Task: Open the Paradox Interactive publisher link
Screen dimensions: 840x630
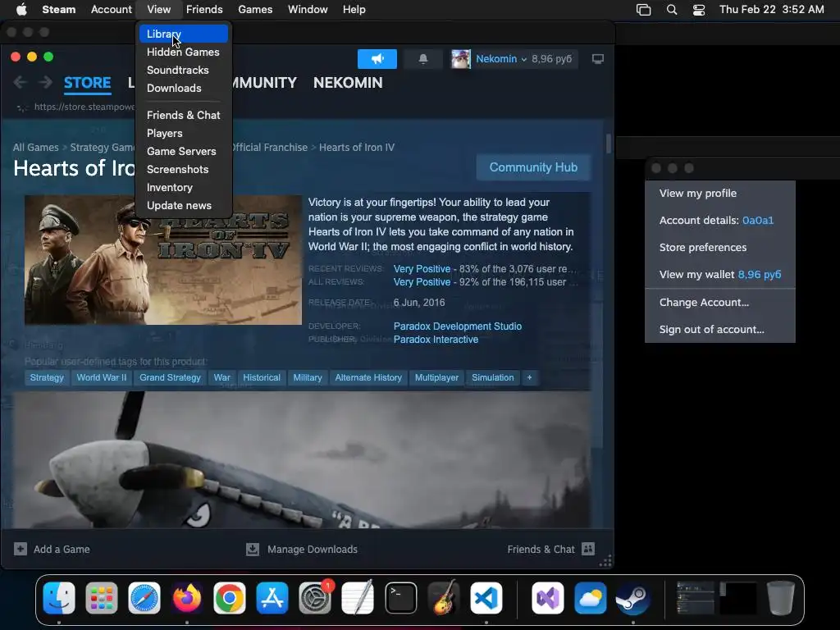Action: click(436, 340)
